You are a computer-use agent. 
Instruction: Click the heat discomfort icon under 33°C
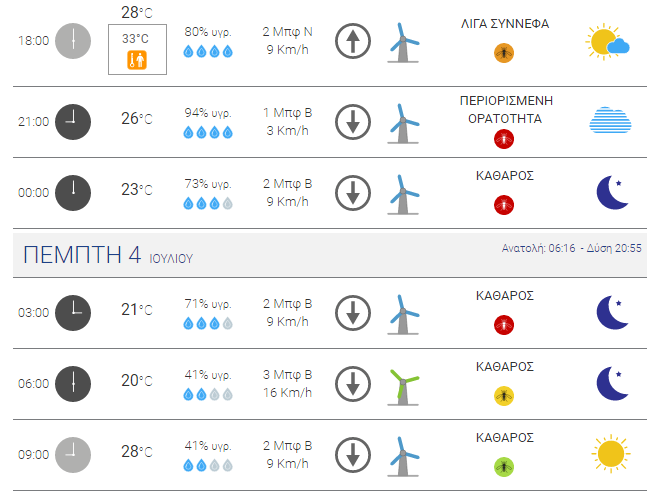tap(137, 60)
